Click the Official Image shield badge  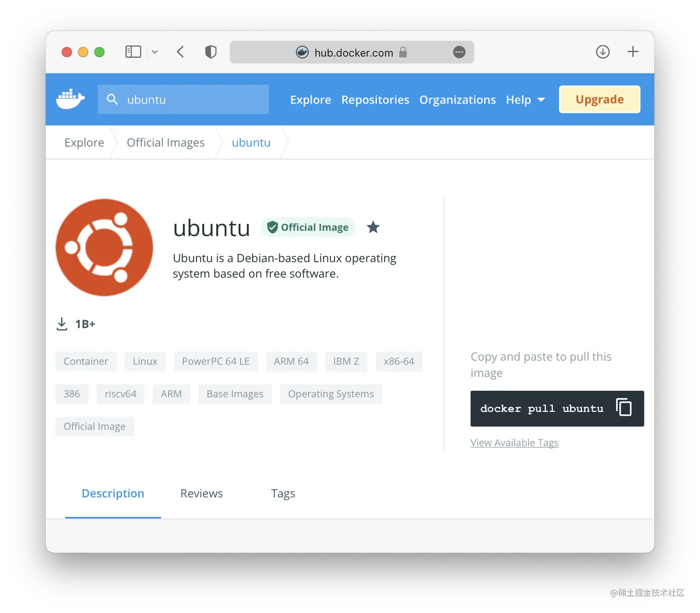[308, 227]
